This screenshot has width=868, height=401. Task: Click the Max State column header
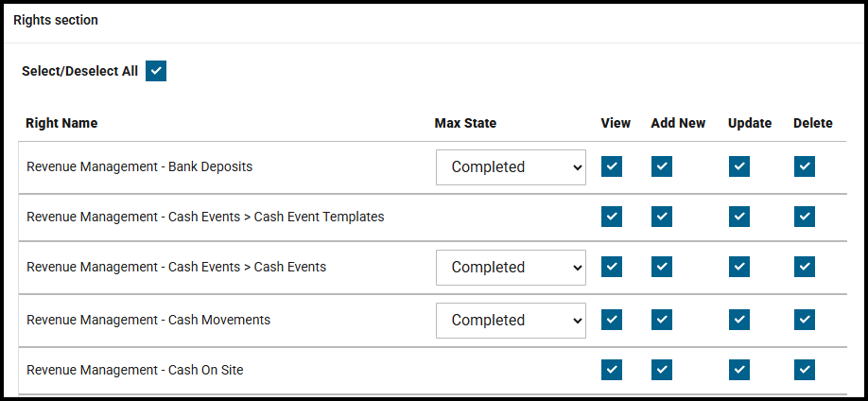pos(465,123)
